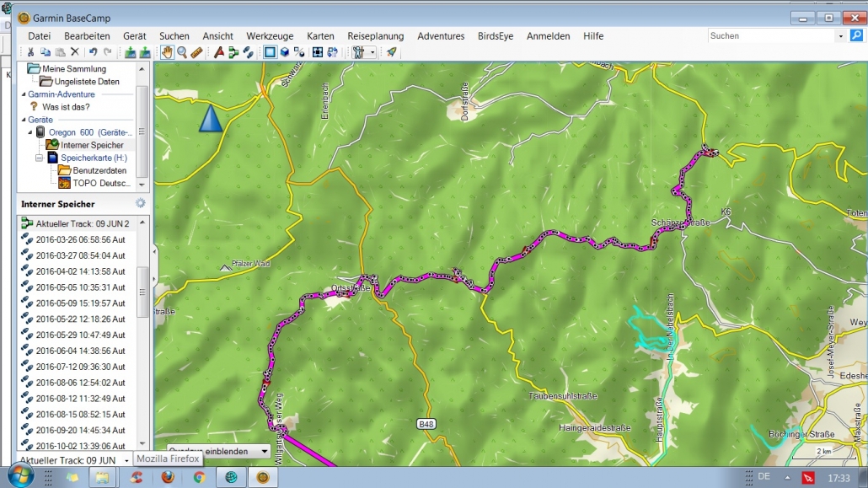The width and height of the screenshot is (868, 488).
Task: Open the Suchen field dropdown arrow
Action: tap(840, 36)
